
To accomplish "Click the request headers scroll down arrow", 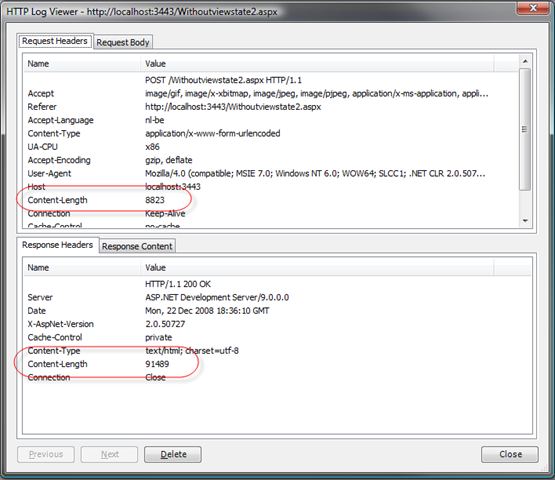I will [525, 221].
